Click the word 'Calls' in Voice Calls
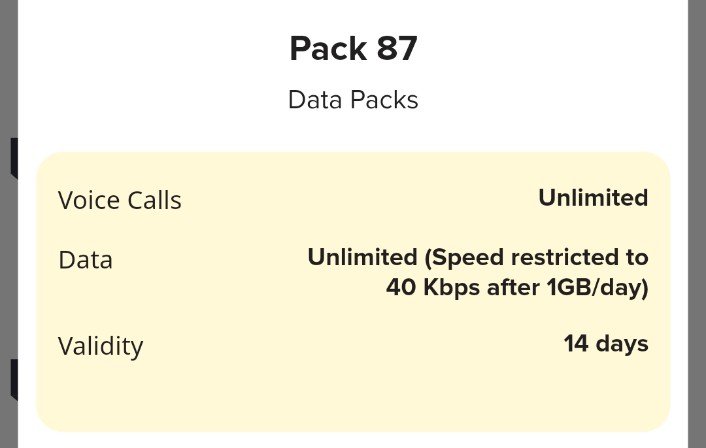 (154, 200)
